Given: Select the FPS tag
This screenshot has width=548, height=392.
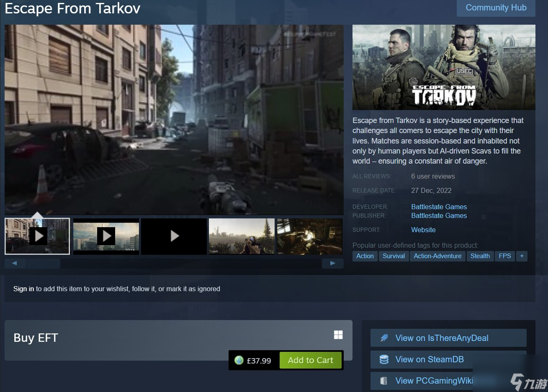Looking at the screenshot, I should (505, 256).
